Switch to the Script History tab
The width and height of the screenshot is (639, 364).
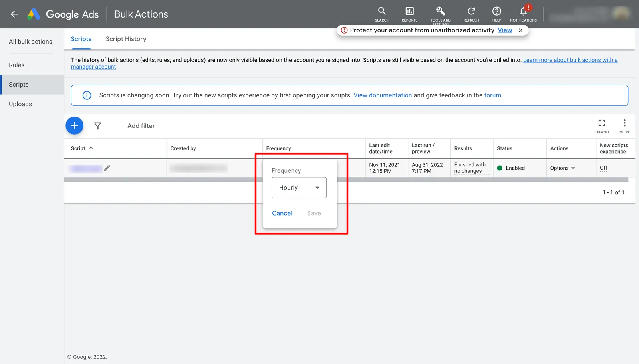tap(126, 39)
